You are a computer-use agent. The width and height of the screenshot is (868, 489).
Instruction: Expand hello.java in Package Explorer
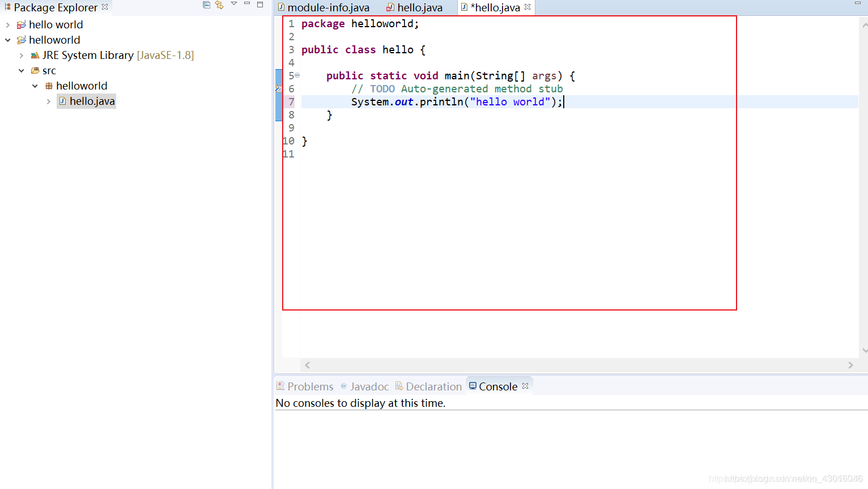(48, 101)
